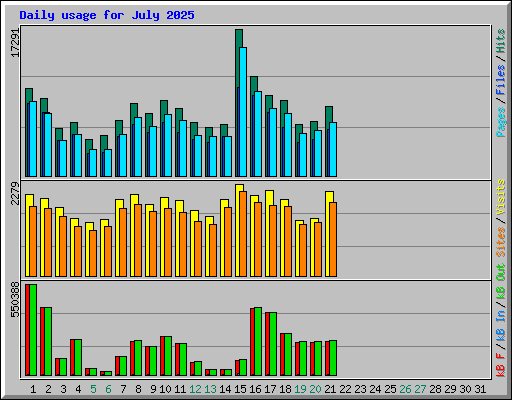Click the green kB Out bar for day 10
Viewport: 512px width, 400px height.
coord(168,356)
